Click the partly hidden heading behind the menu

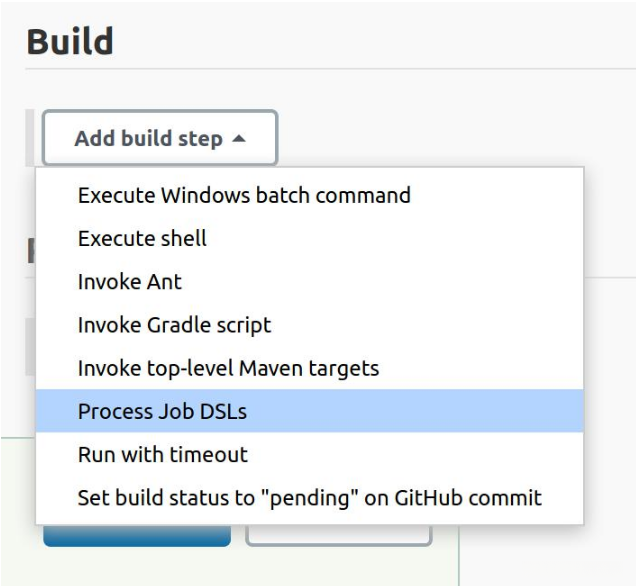click(30, 251)
